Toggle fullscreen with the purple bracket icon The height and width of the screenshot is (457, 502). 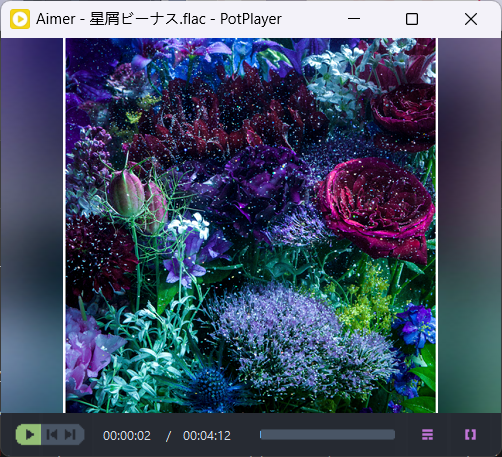[x=470, y=435]
